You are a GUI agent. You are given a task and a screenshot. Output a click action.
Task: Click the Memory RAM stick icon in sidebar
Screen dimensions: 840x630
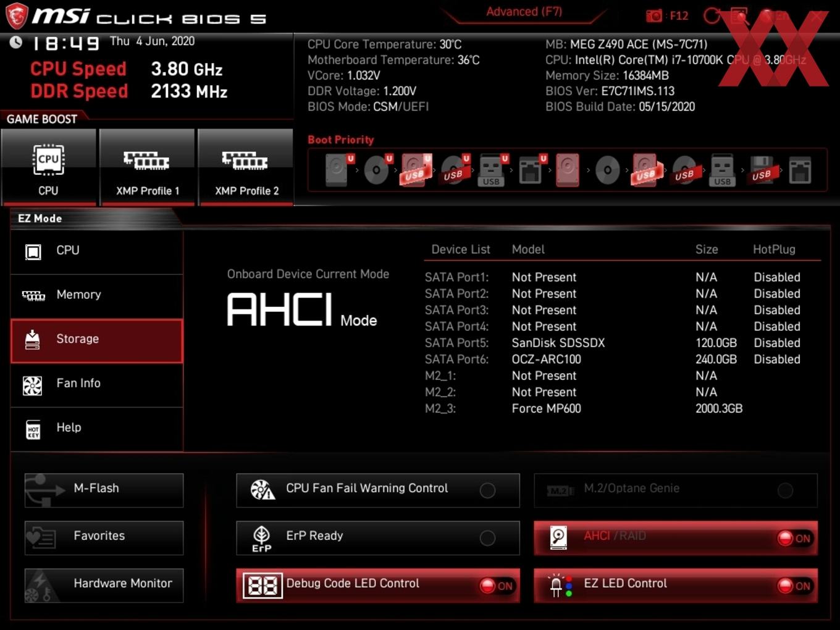click(33, 296)
